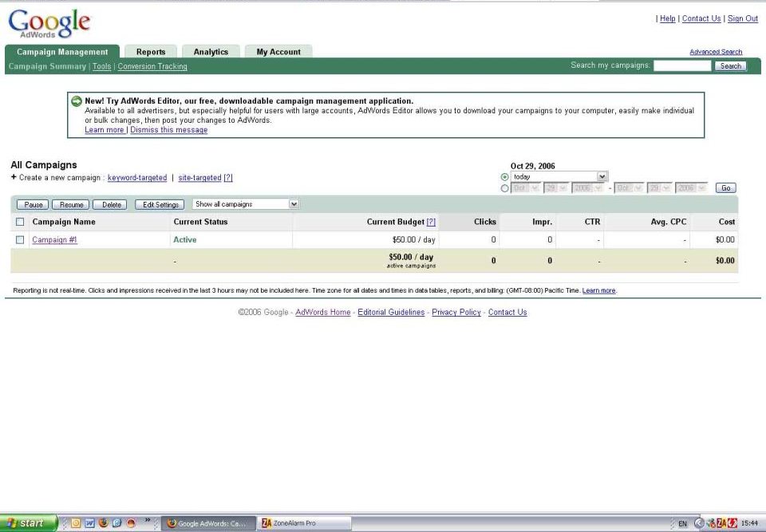Open the orange Outlook quick launch icon

76,522
